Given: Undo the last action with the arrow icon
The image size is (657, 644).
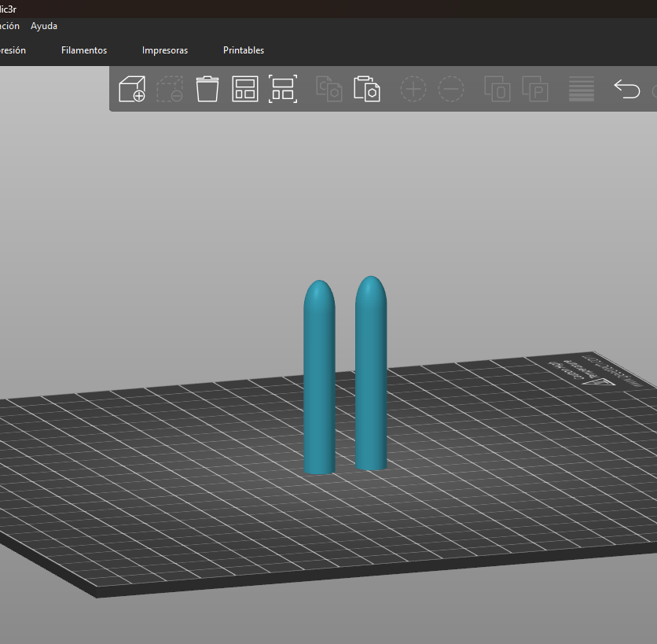Looking at the screenshot, I should (x=627, y=89).
